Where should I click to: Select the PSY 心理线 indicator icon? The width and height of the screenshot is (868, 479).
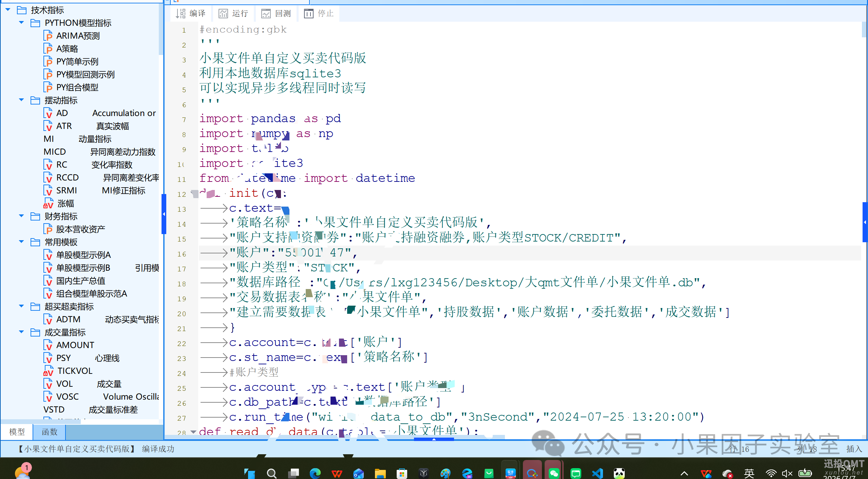pyautogui.click(x=48, y=358)
